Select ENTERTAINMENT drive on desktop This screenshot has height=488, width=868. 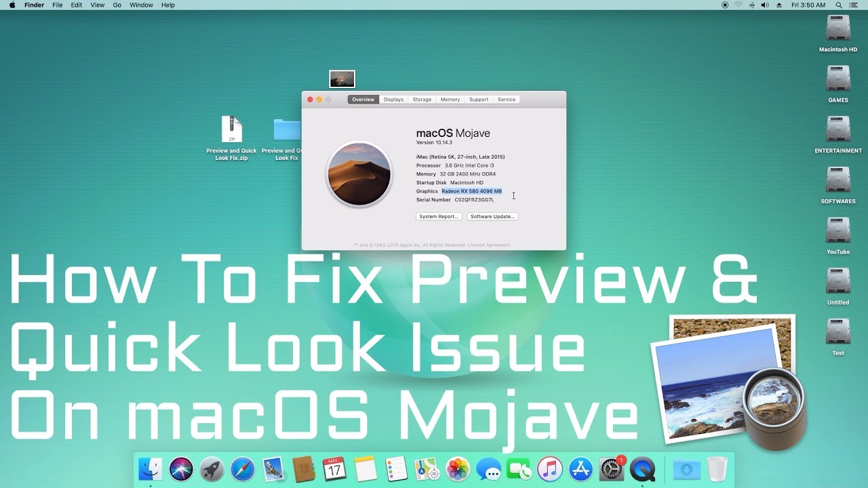tap(838, 134)
